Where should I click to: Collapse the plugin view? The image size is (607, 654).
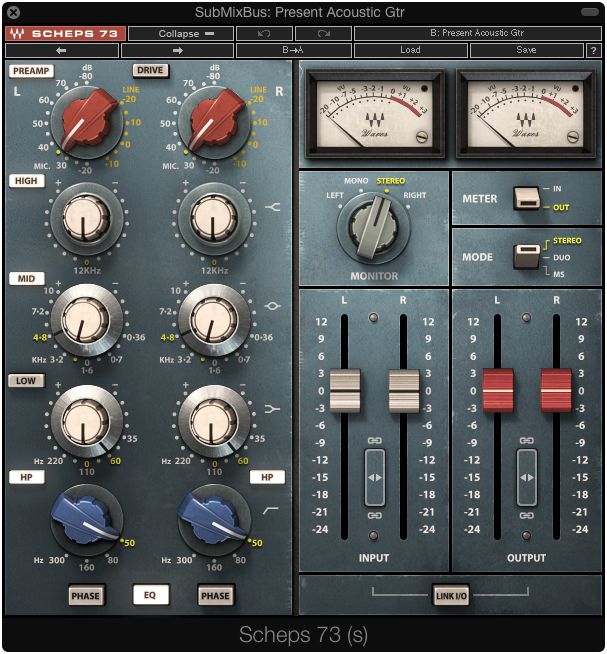point(181,33)
